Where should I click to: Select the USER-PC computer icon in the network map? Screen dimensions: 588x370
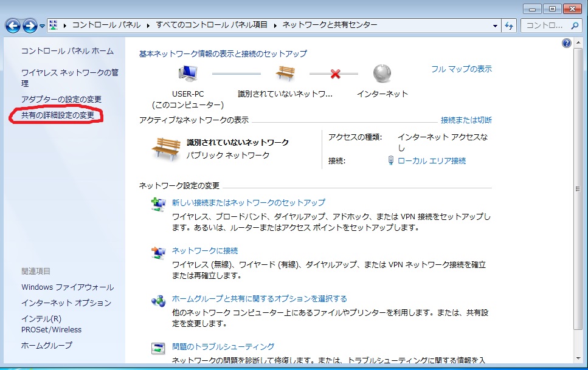click(188, 73)
